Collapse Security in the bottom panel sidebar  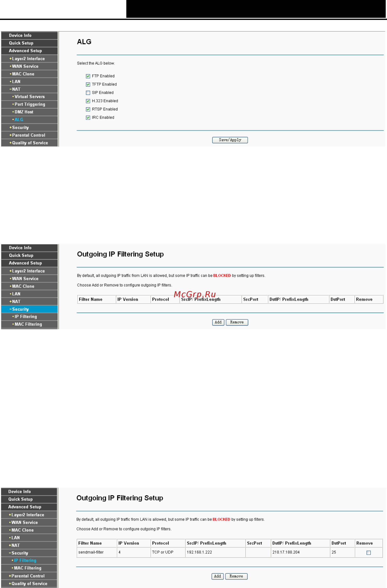point(29,553)
